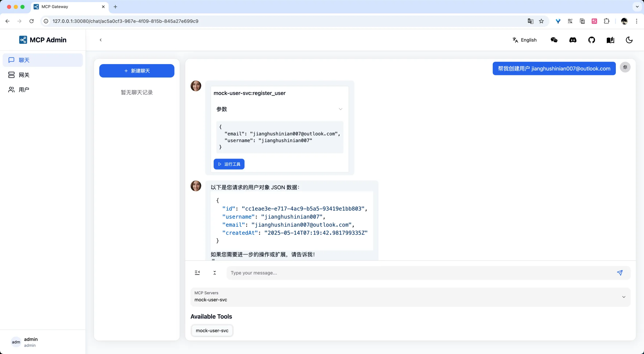Open the documentation book icon
Viewport: 644px width, 354px height.
coord(610,40)
